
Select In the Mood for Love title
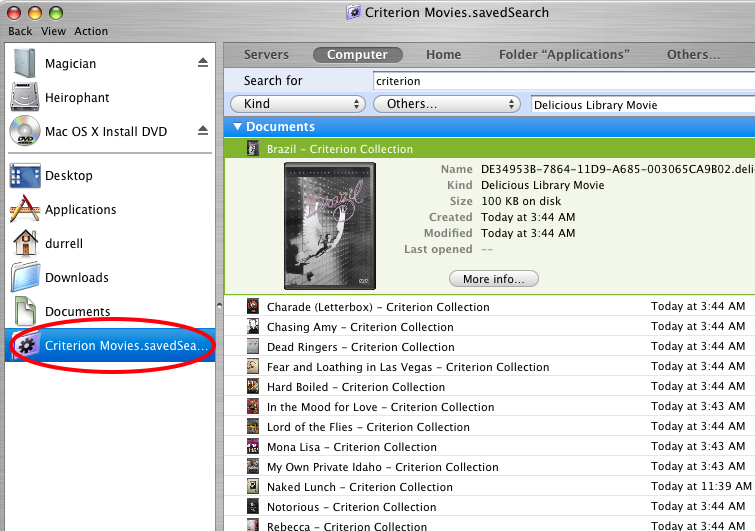pos(380,407)
